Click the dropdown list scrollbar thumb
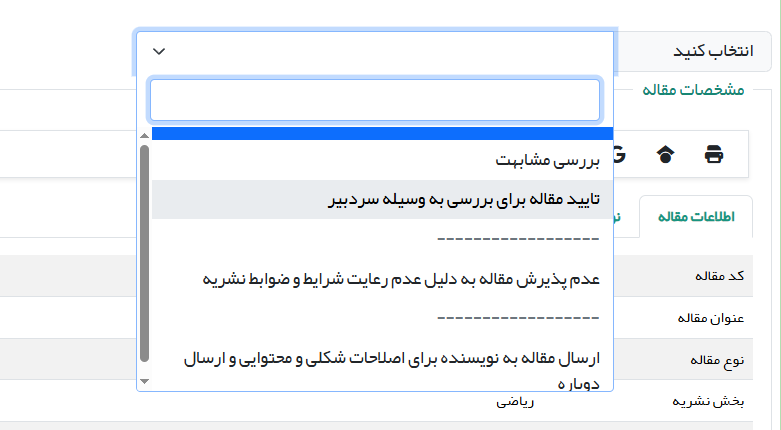 point(144,250)
